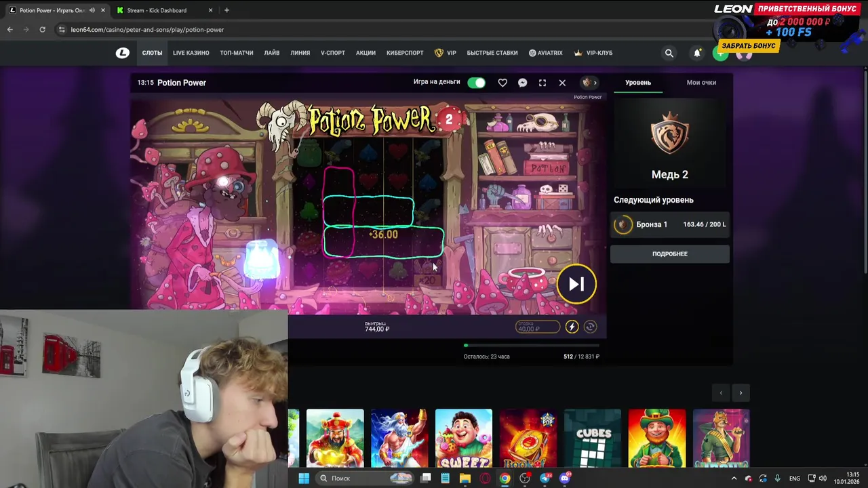Click the 'Бронза 1' next level row
The height and width of the screenshot is (488, 868).
(x=670, y=224)
